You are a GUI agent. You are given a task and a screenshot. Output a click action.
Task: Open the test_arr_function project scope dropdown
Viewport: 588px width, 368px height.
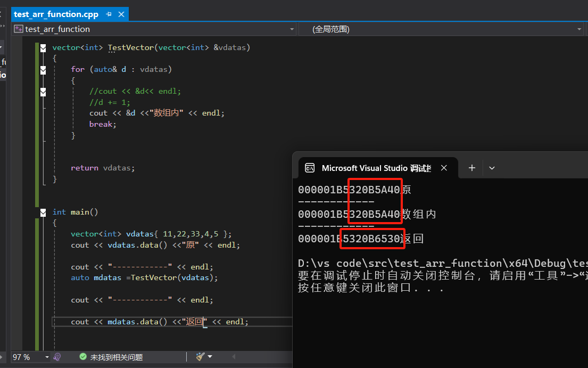coord(292,29)
